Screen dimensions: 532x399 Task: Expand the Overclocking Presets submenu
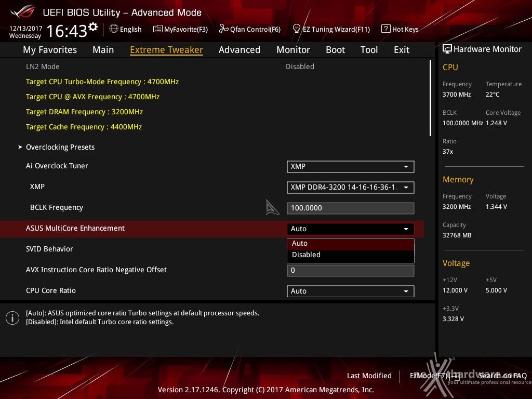pos(60,147)
